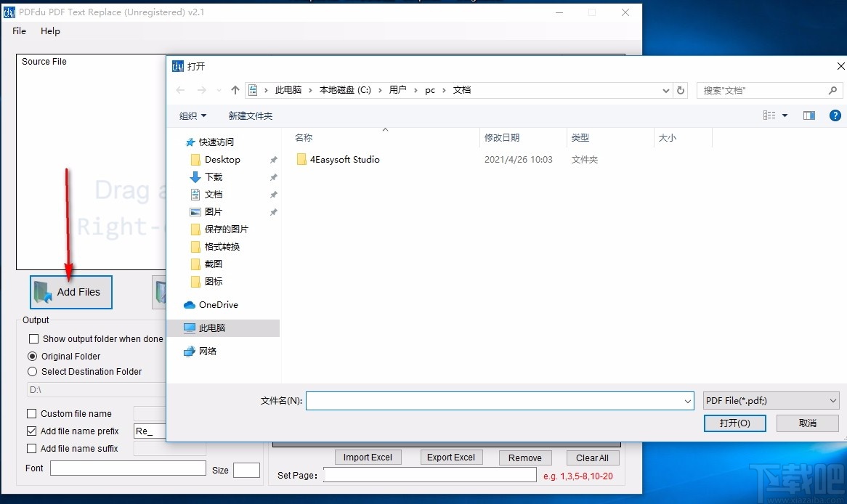Open the file name combo box arrow

click(x=687, y=400)
